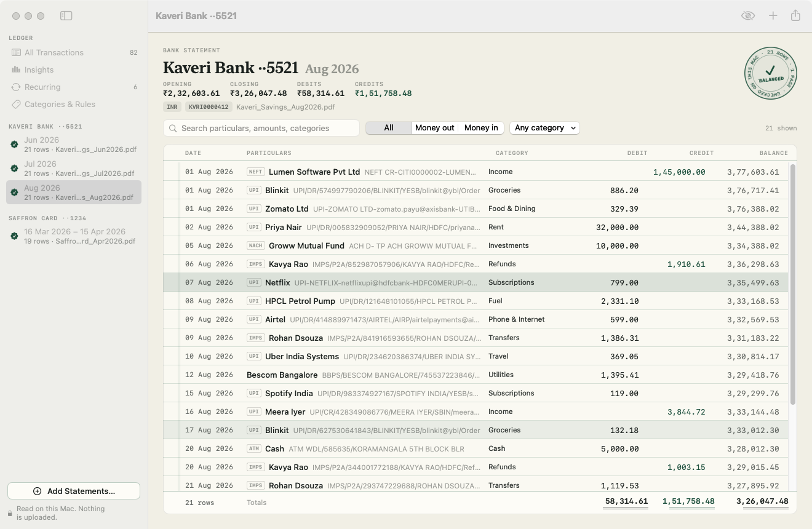Click the KVRI0000412 code tag
The width and height of the screenshot is (812, 529).
(x=208, y=107)
